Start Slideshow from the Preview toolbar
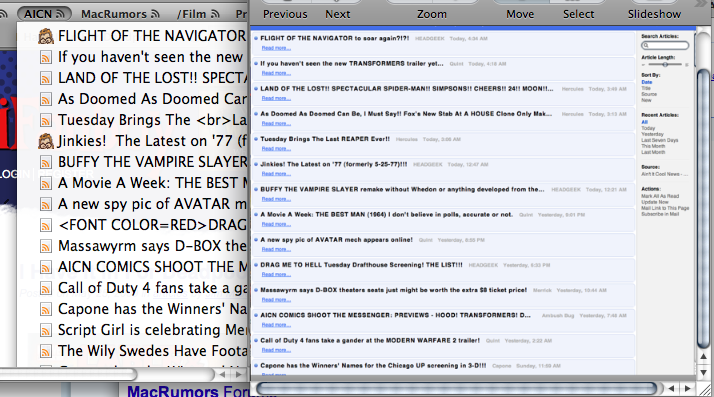Viewport: 714px width, 397px height. (x=654, y=14)
